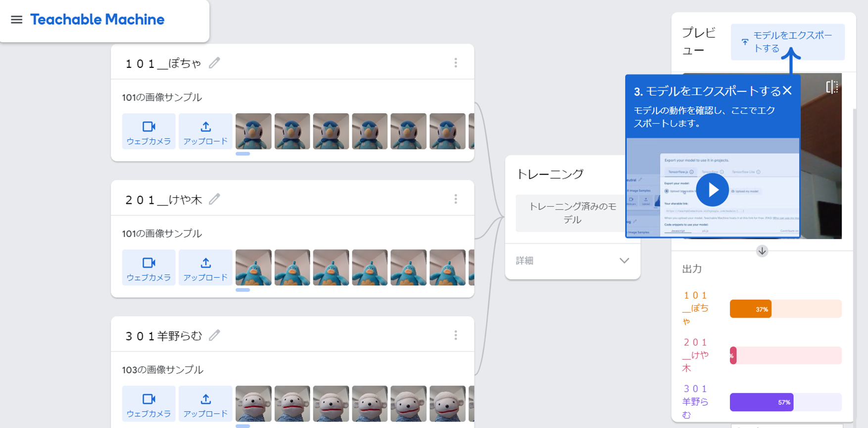This screenshot has height=428, width=868.
Task: Edit the class name ２０１＿けや木 with pencil
Action: tap(214, 199)
